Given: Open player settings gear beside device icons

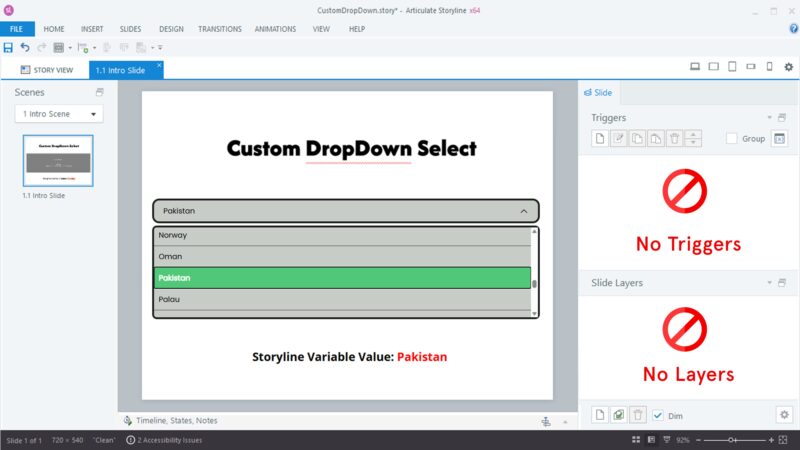Looking at the screenshot, I should point(789,67).
